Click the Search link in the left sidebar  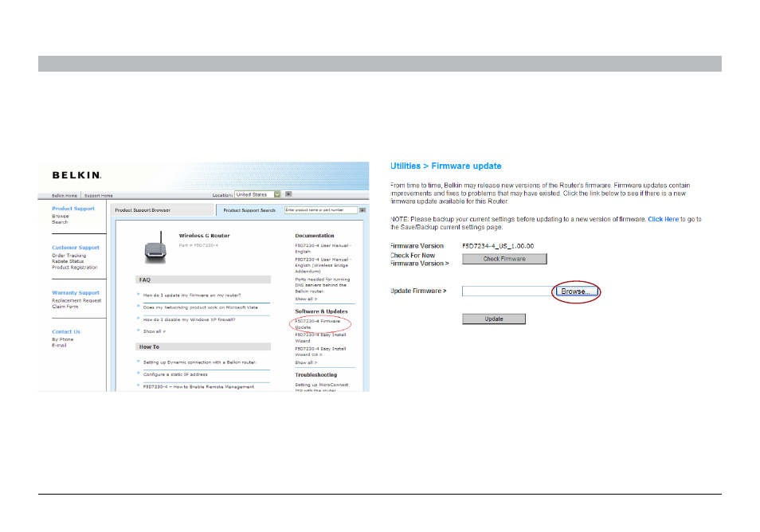pyautogui.click(x=60, y=222)
